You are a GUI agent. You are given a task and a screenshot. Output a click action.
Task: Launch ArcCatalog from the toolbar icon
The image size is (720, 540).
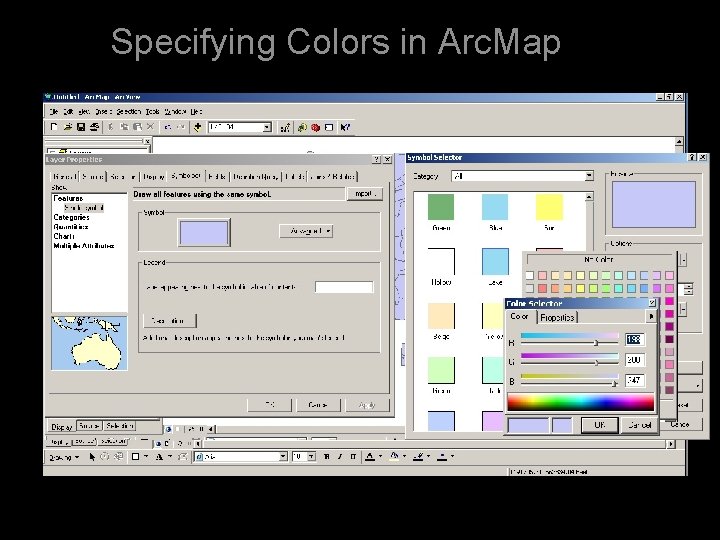click(x=302, y=128)
